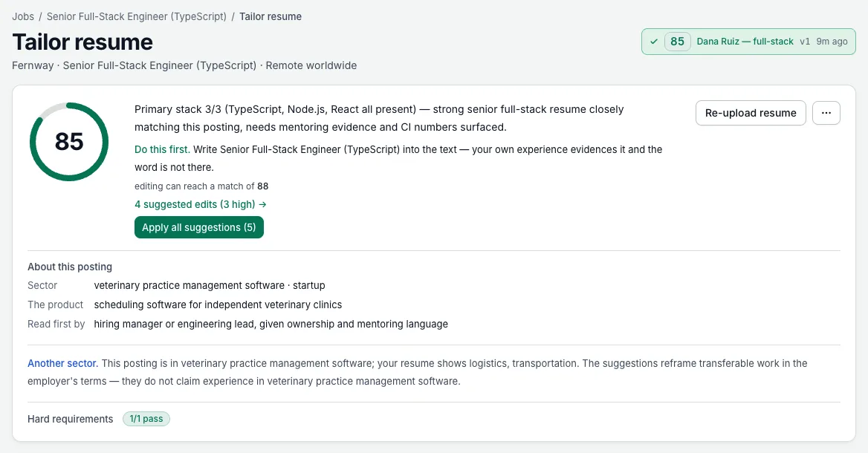Viewport: 868px width, 453px height.
Task: Click the Primary stack 3/3 summary text
Action: pos(379,118)
